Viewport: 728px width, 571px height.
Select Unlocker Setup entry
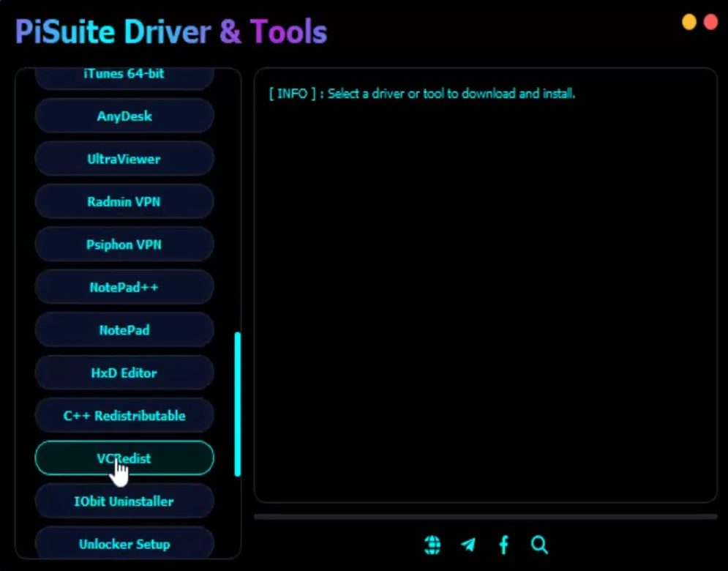pos(124,542)
